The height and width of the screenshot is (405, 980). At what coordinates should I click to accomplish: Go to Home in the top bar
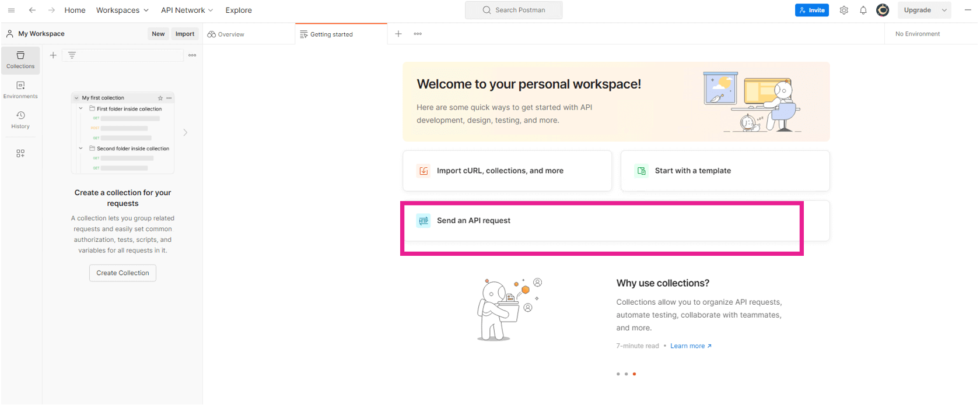pyautogui.click(x=75, y=10)
